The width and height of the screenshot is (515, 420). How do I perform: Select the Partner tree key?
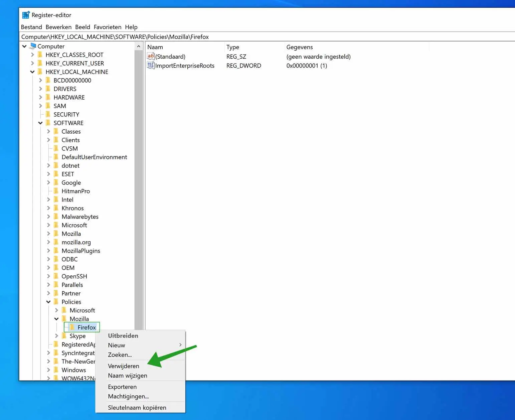[x=71, y=293]
